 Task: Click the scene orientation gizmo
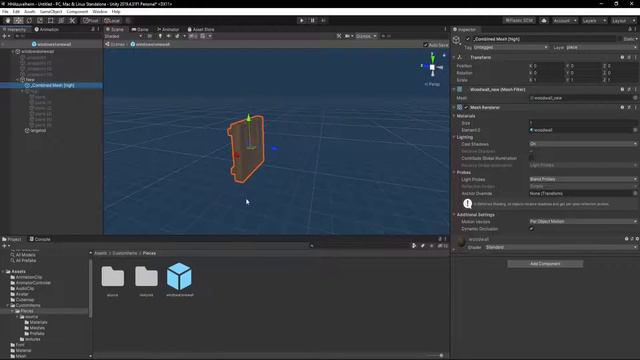click(432, 67)
